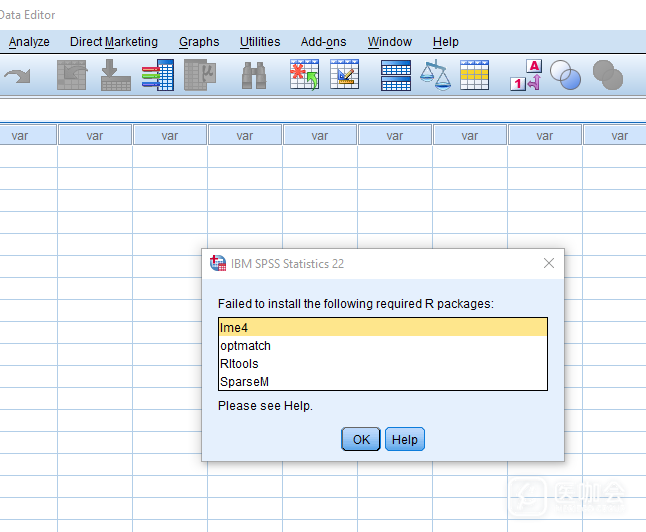Click the Help button in the dialog
646x532 pixels.
tap(404, 439)
